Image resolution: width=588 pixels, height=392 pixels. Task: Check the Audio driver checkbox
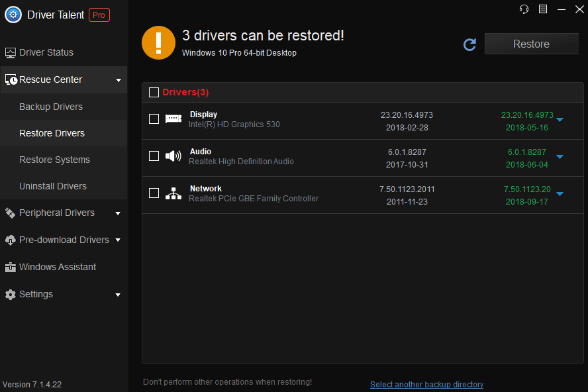(x=154, y=156)
